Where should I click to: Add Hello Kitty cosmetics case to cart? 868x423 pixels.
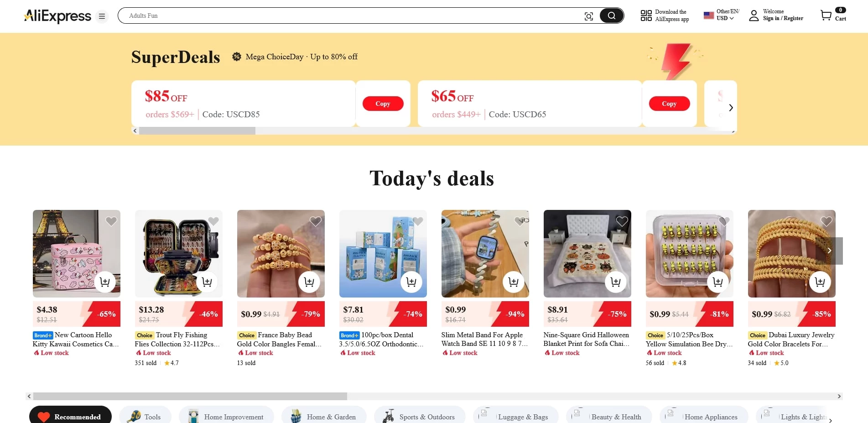105,282
